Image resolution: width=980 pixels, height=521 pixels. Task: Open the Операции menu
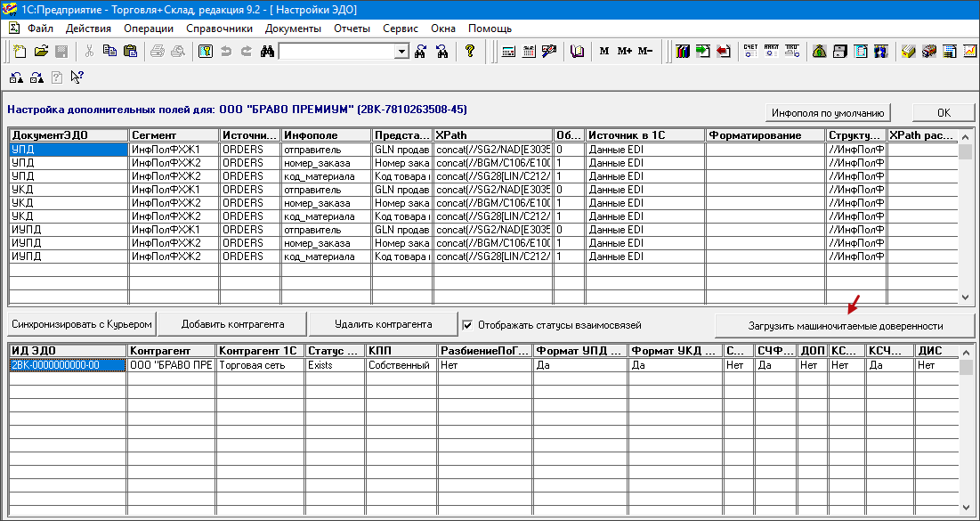(x=148, y=28)
